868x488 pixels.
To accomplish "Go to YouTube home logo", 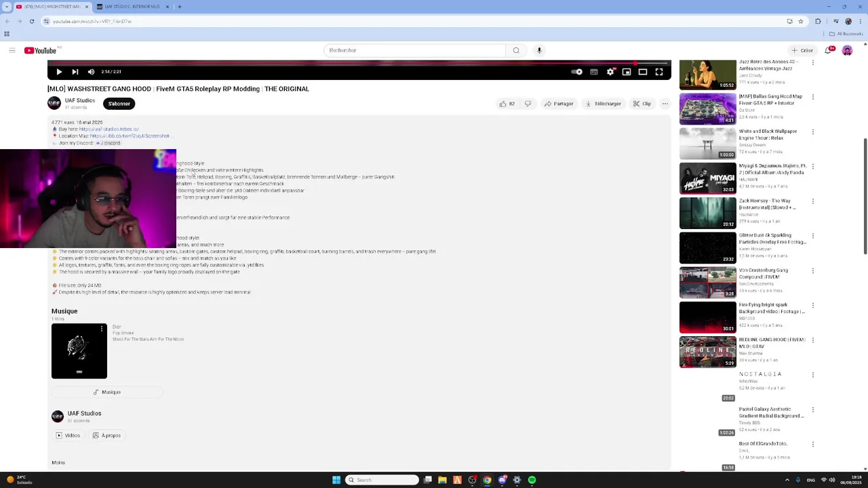I will click(x=40, y=51).
